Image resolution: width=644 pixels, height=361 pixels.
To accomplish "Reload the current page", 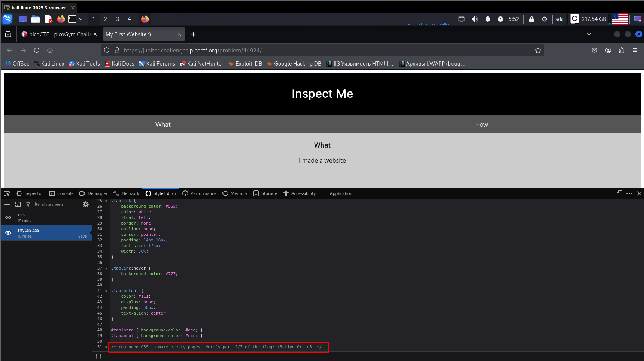I will 37,50.
